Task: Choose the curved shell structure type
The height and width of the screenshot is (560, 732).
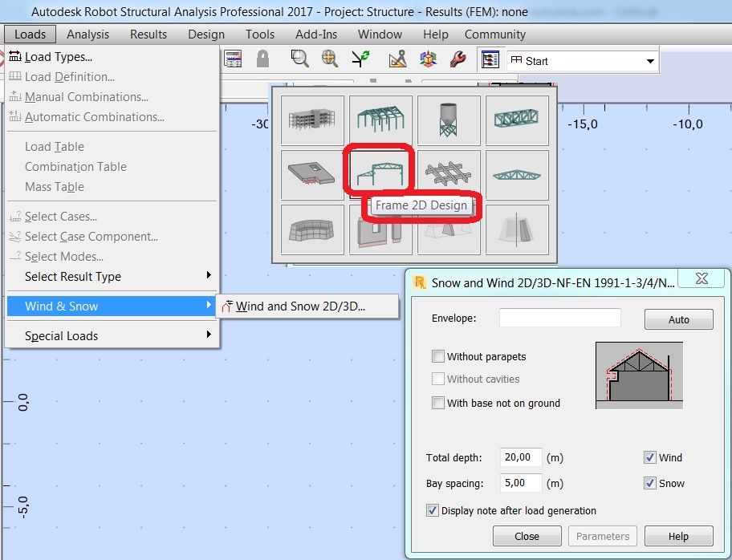Action: click(312, 229)
